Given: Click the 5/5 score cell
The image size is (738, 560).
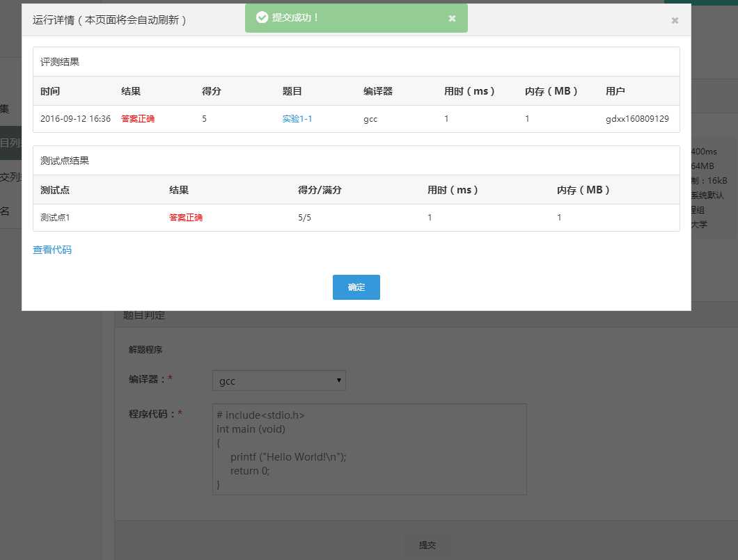Looking at the screenshot, I should coord(304,218).
